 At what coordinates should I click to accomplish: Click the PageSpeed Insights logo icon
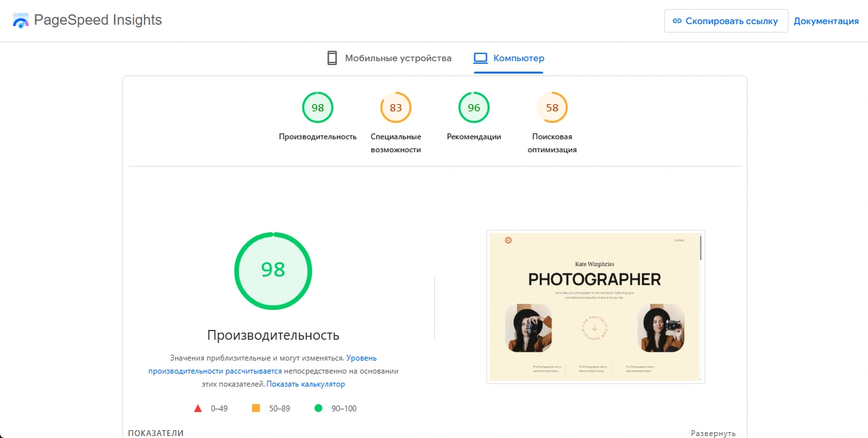click(21, 20)
